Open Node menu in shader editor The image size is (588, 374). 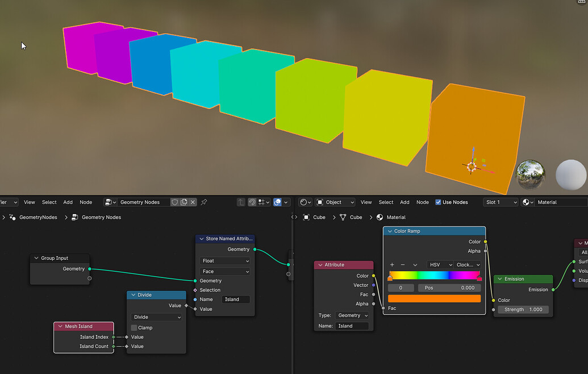tap(423, 202)
